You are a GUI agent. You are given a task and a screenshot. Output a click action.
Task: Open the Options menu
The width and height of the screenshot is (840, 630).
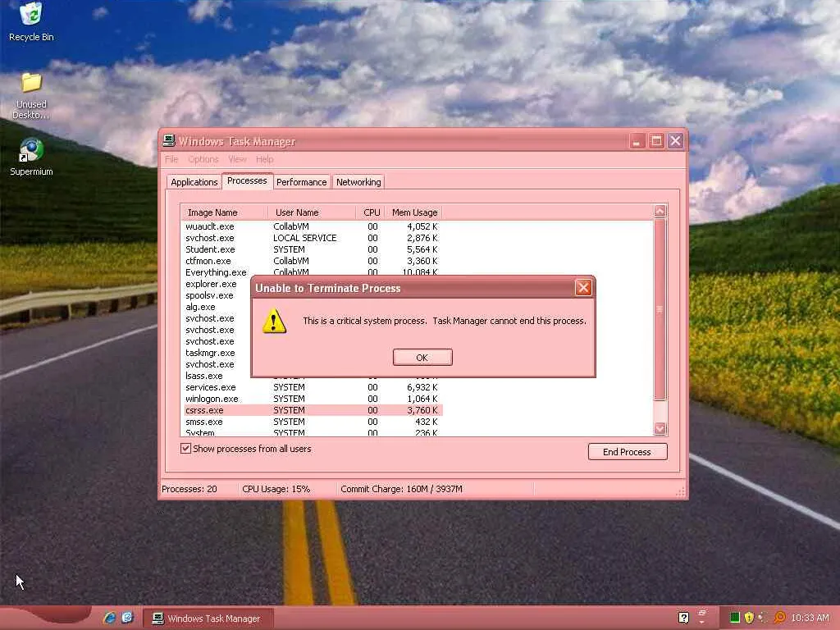[203, 159]
